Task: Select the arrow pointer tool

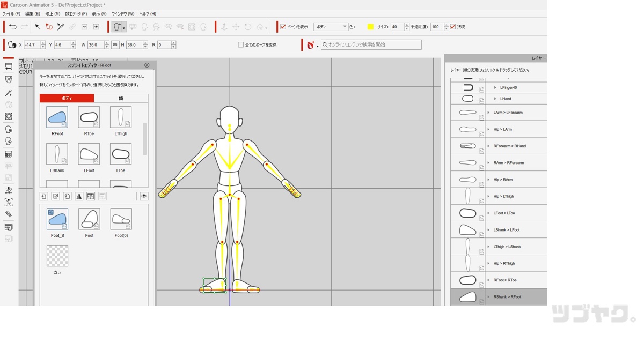Action: coord(38,27)
